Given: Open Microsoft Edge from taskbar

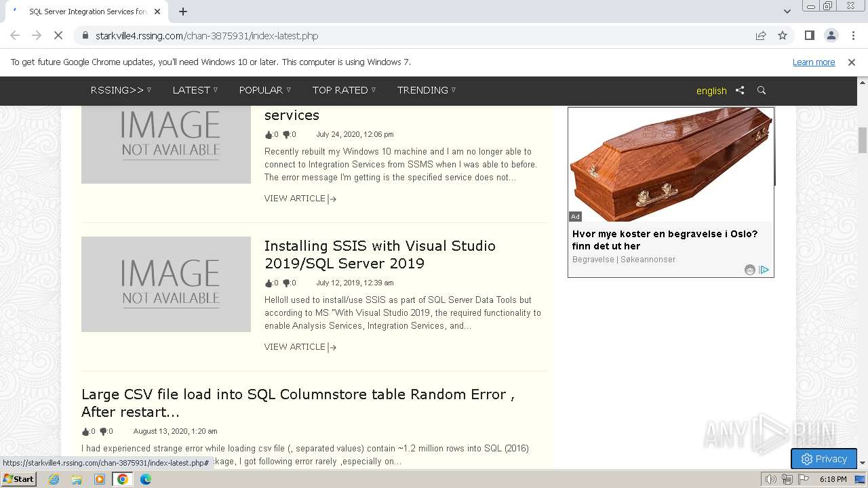Looking at the screenshot, I should click(146, 479).
